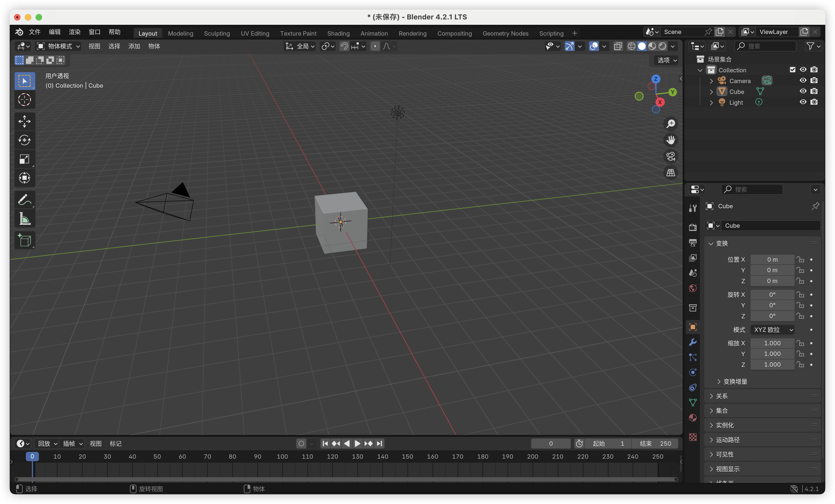The width and height of the screenshot is (835, 504).
Task: Activate the Annotate pencil tool
Action: 24,200
